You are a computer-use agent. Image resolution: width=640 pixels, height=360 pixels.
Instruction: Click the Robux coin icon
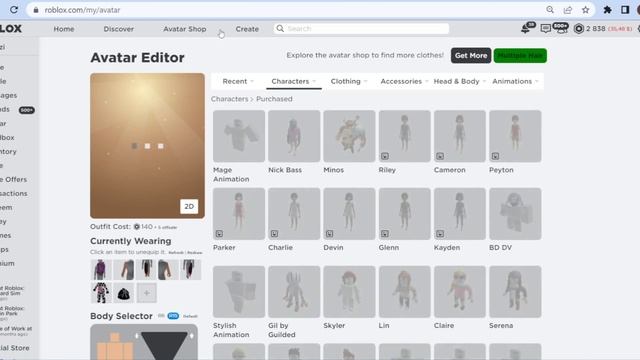point(578,29)
